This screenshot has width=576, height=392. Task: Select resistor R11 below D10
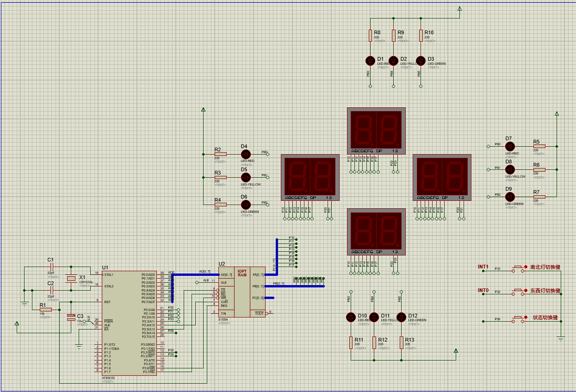(351, 342)
